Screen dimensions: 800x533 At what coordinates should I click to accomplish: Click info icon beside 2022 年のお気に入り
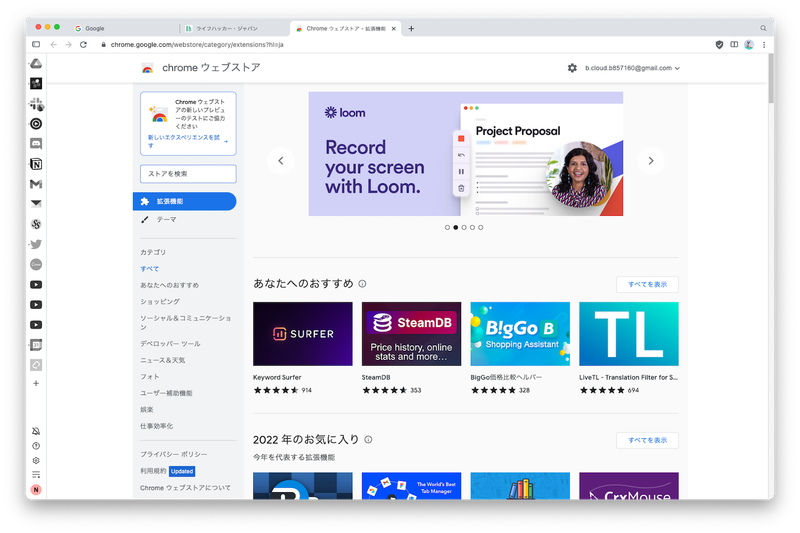click(x=368, y=439)
